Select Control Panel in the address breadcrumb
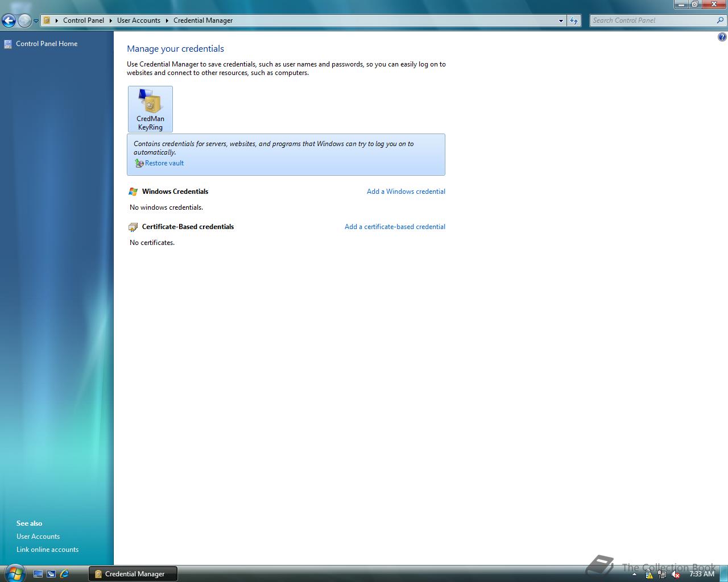Viewport: 728px width, 582px height. tap(84, 20)
